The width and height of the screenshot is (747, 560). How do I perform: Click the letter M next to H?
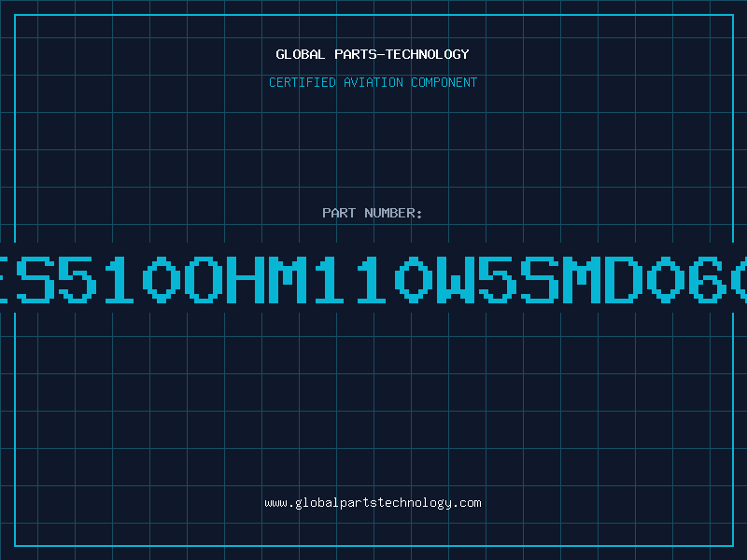pyautogui.click(x=288, y=280)
